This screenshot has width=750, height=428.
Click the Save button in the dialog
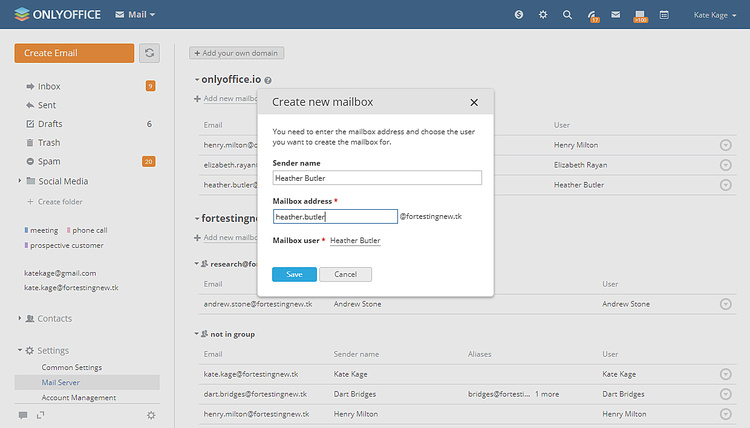point(294,274)
